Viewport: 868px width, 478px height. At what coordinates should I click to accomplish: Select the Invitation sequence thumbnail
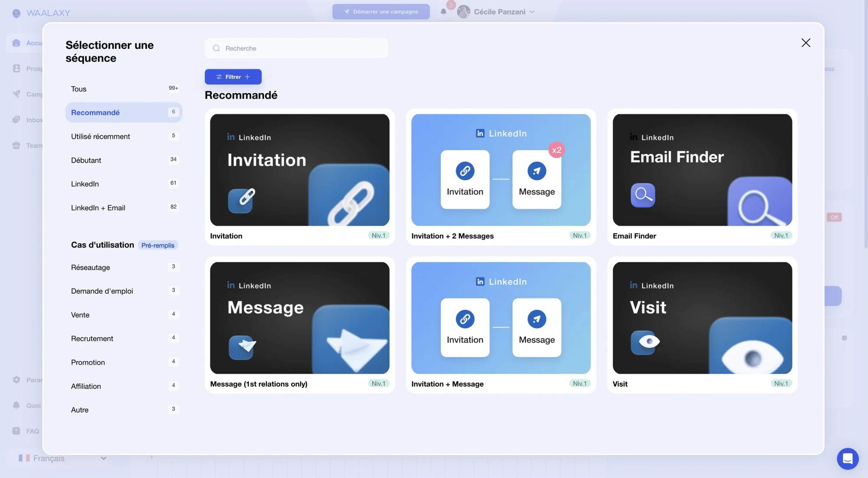[x=299, y=170]
